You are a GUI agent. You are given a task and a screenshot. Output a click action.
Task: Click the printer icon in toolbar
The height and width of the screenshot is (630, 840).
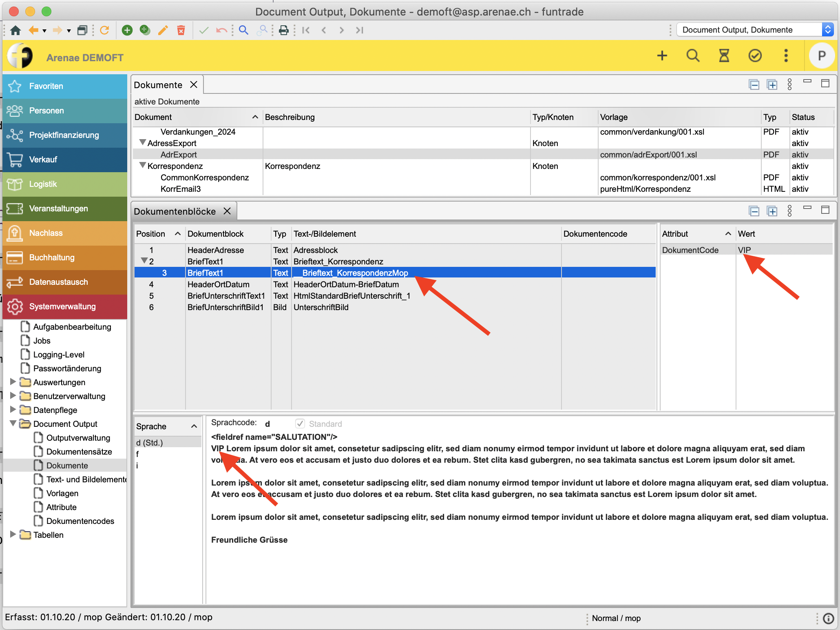[x=284, y=30]
